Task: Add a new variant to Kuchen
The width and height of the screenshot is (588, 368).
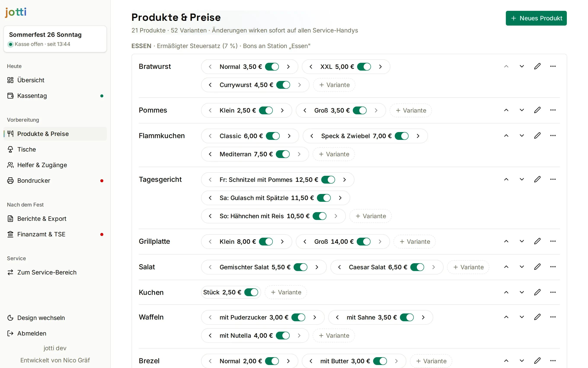Action: click(286, 292)
